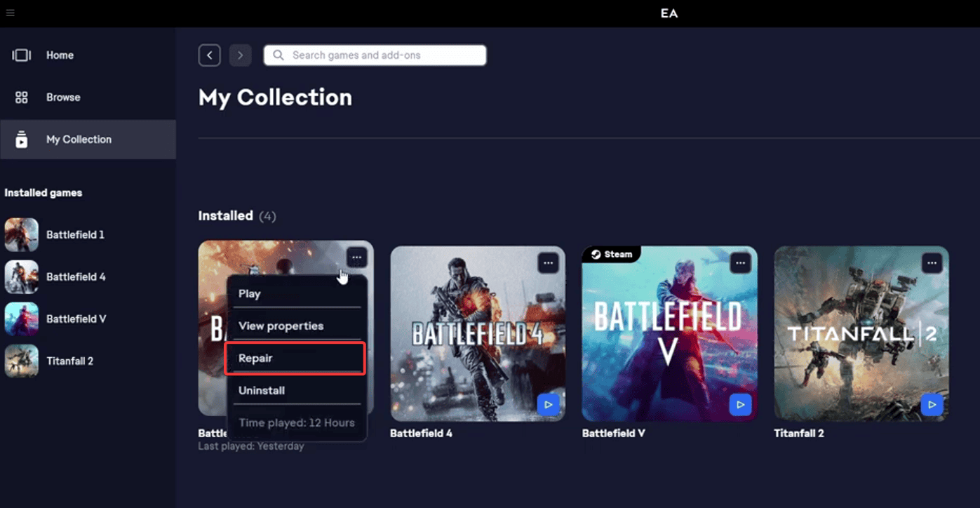
Task: Open the hamburger menu at top left
Action: point(10,13)
